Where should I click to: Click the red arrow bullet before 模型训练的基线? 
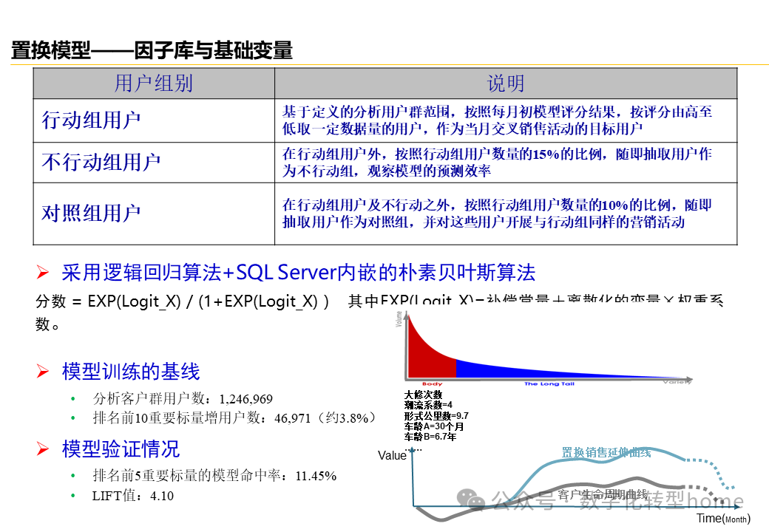[x=43, y=372]
